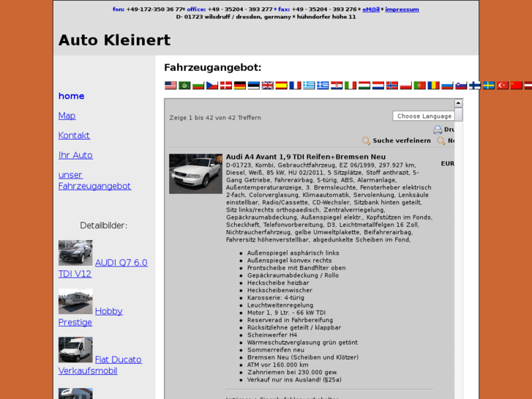Click 'Zahnriemen bei 230.000 gew.' bullet
The image size is (532, 399).
(x=293, y=372)
